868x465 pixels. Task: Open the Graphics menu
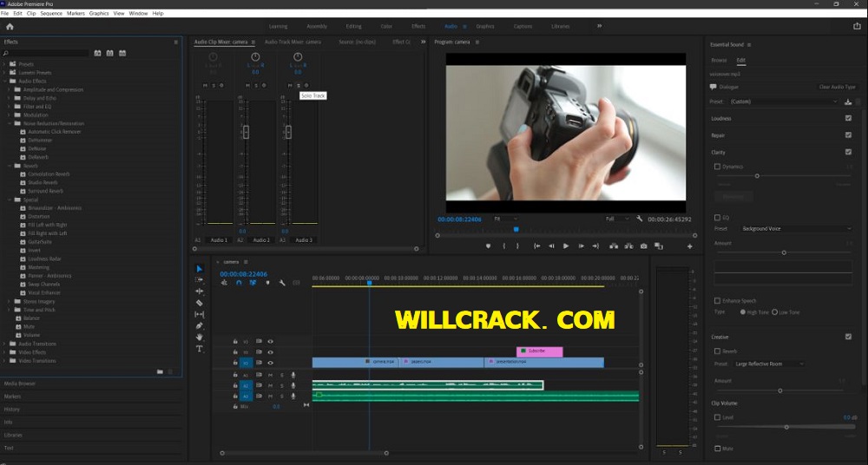[x=99, y=13]
